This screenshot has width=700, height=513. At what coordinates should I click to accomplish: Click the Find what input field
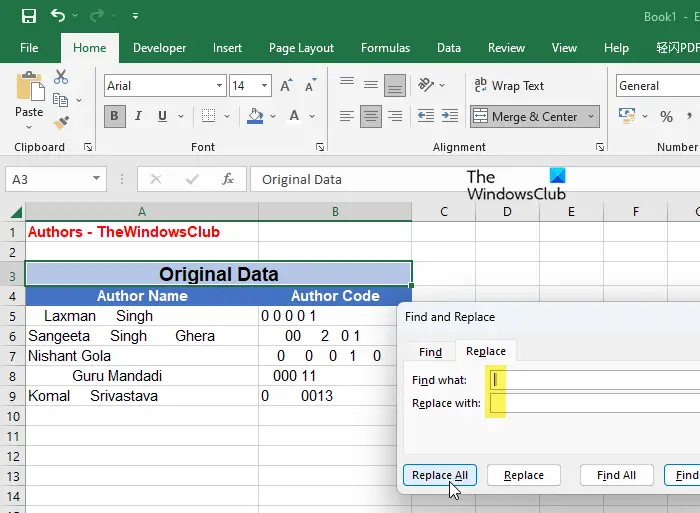[x=594, y=380]
